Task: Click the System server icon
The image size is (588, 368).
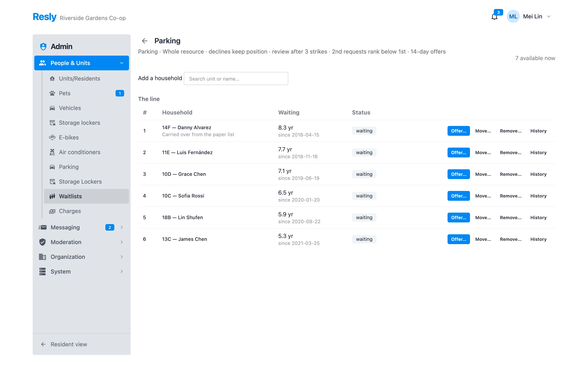Action: point(42,272)
